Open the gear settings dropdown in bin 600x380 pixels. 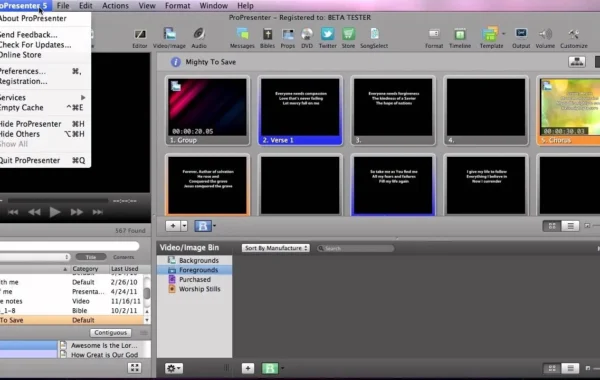coord(173,368)
